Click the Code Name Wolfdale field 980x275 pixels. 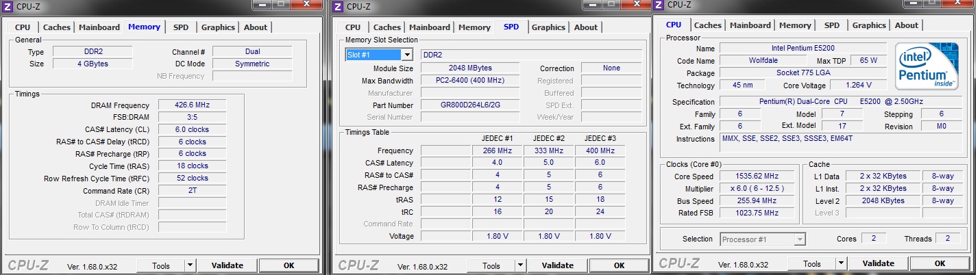(x=763, y=61)
